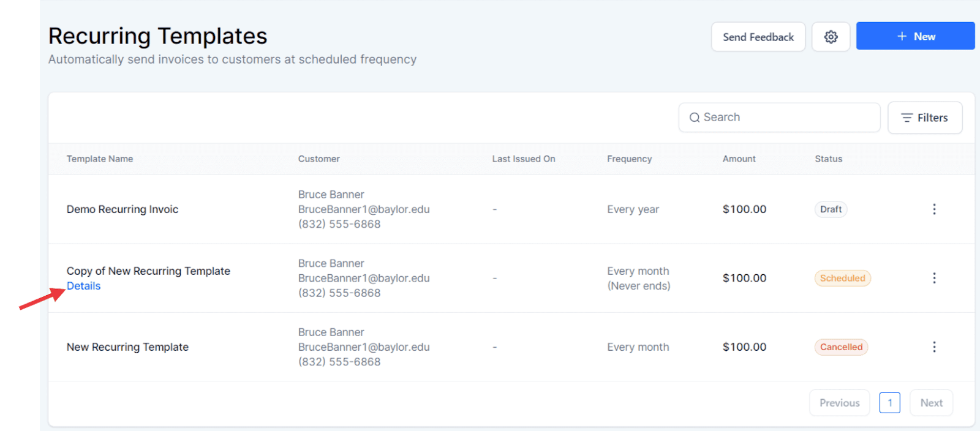
Task: Click the Draft status badge
Action: (830, 209)
